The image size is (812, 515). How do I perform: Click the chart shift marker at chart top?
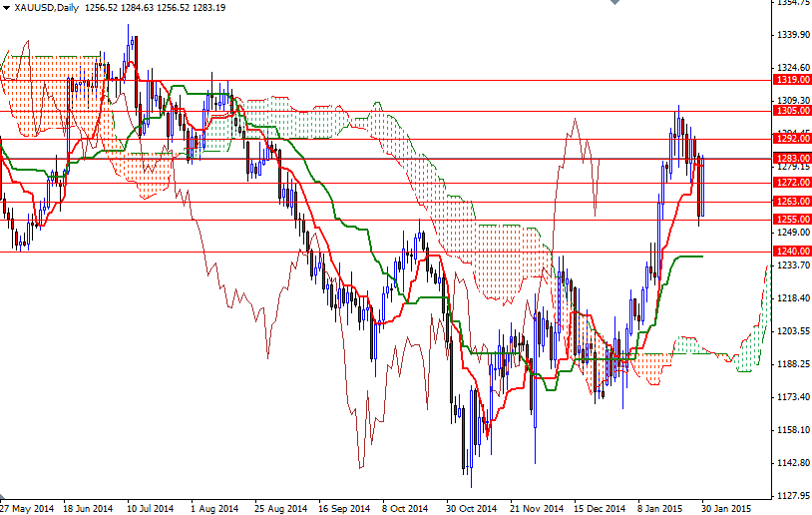pos(614,2)
